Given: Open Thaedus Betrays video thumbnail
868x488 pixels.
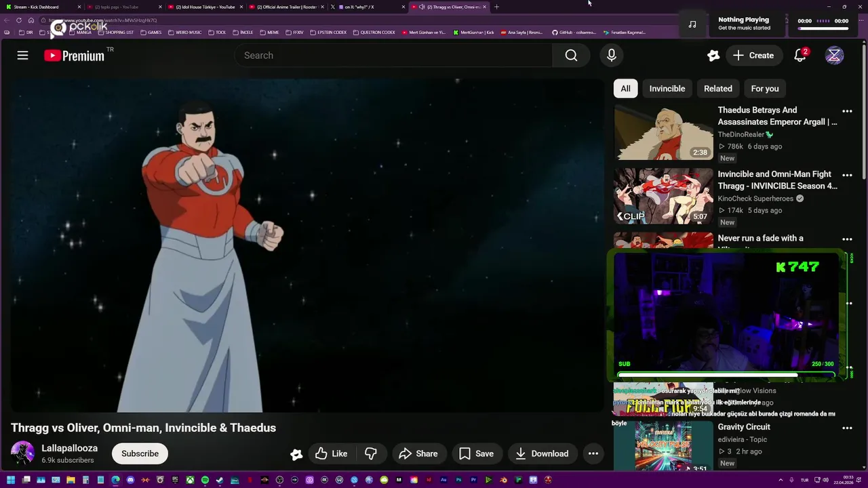Looking at the screenshot, I should 663,132.
